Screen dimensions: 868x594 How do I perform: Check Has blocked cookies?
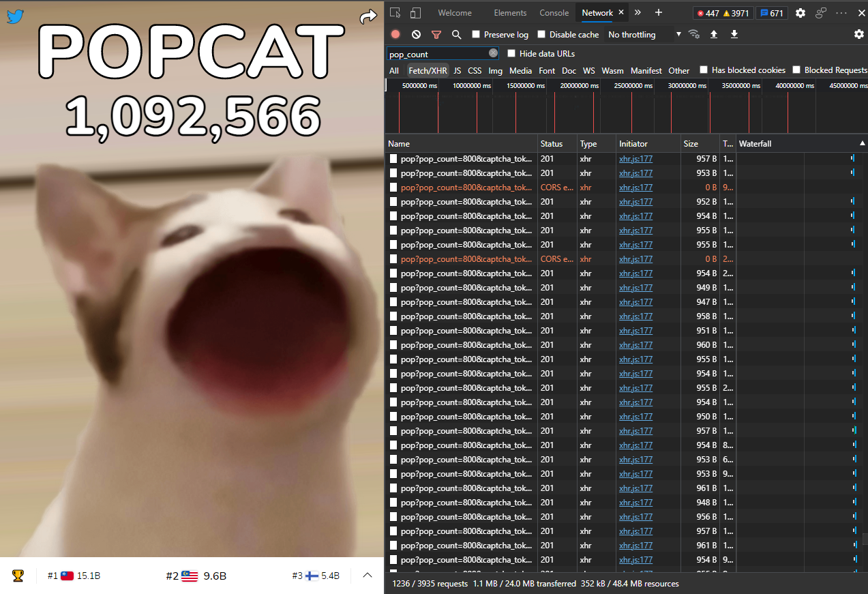click(704, 70)
